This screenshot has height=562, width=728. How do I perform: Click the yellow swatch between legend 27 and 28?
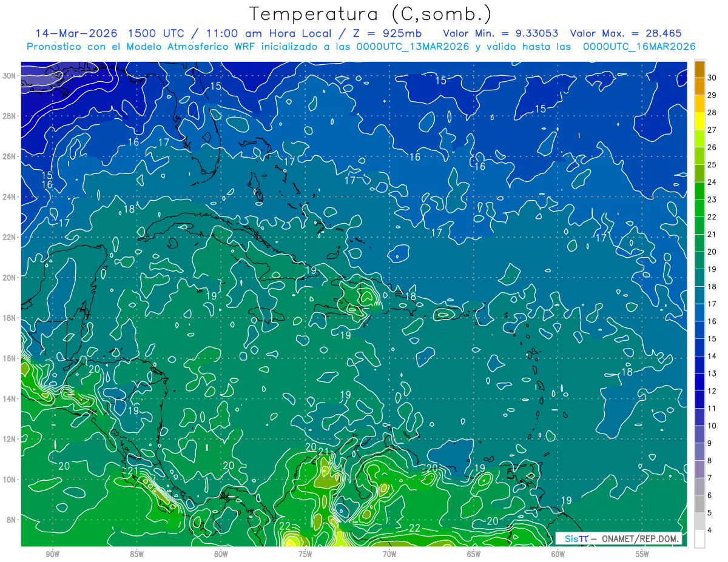[x=699, y=121]
